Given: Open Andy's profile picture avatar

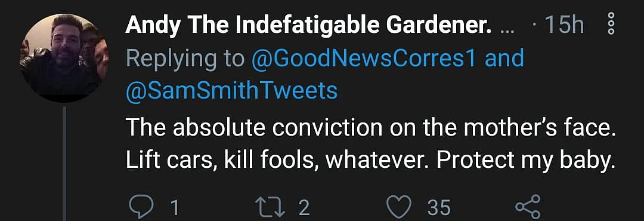Looking at the screenshot, I should 63,57.
